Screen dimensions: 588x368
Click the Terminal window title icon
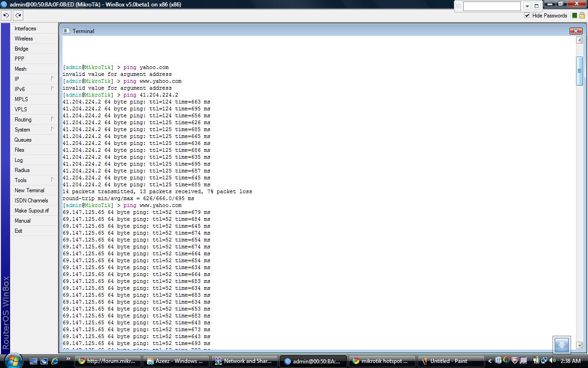(x=67, y=31)
